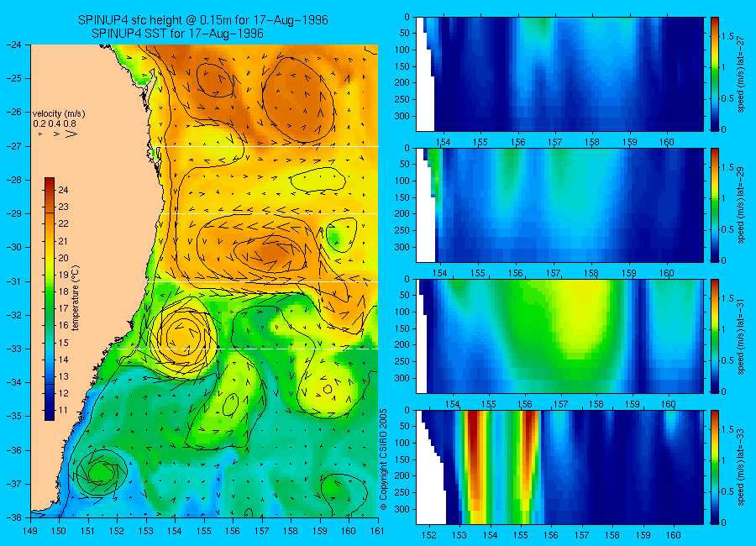The width and height of the screenshot is (756, 546).
Task: Click the '155' longitude tick under the map
Action: click(204, 531)
